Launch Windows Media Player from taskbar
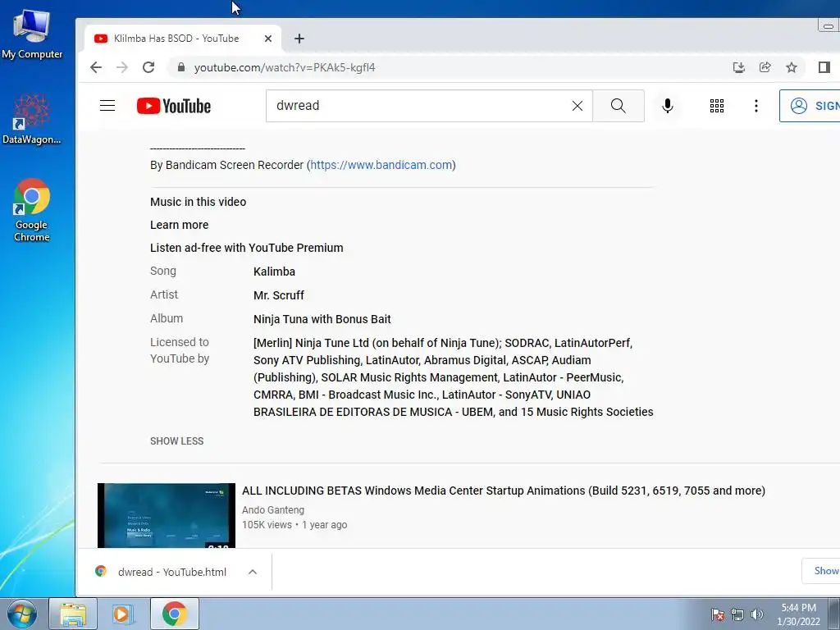The height and width of the screenshot is (630, 840). (122, 614)
